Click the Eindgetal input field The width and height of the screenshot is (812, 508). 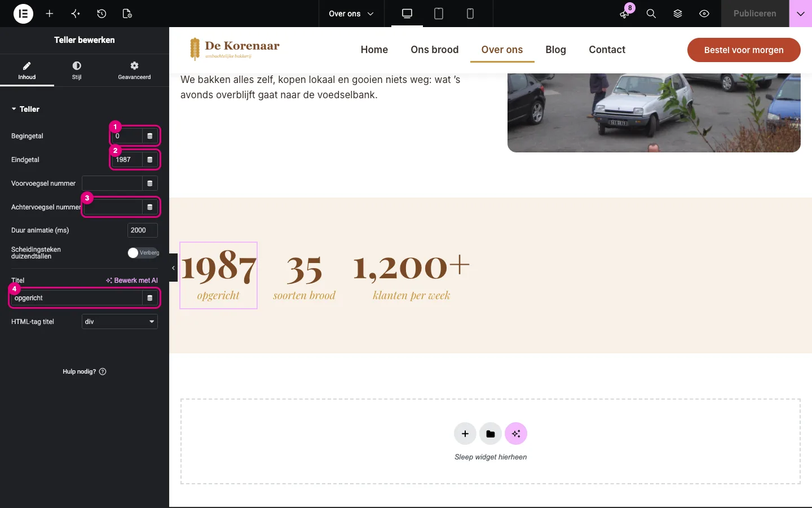[x=127, y=160]
